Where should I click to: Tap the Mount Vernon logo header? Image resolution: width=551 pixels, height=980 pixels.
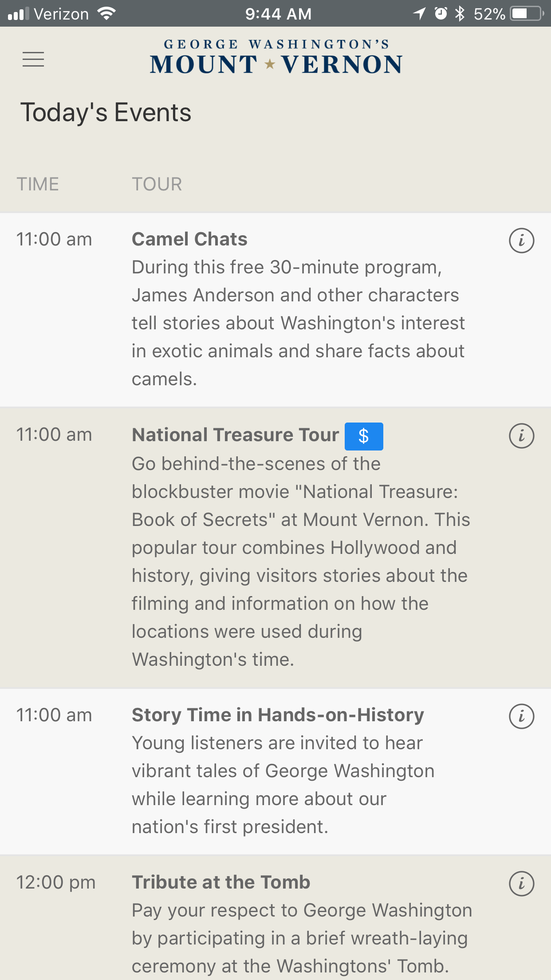pos(276,57)
